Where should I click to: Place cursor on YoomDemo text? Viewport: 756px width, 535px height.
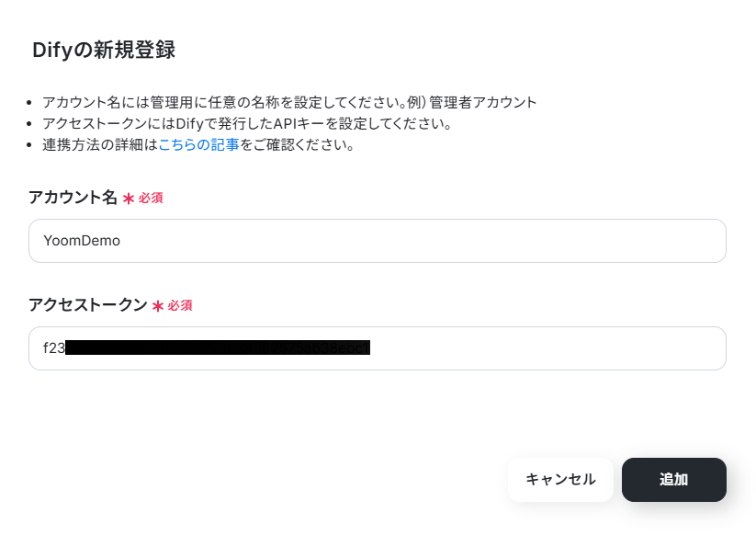pos(82,241)
